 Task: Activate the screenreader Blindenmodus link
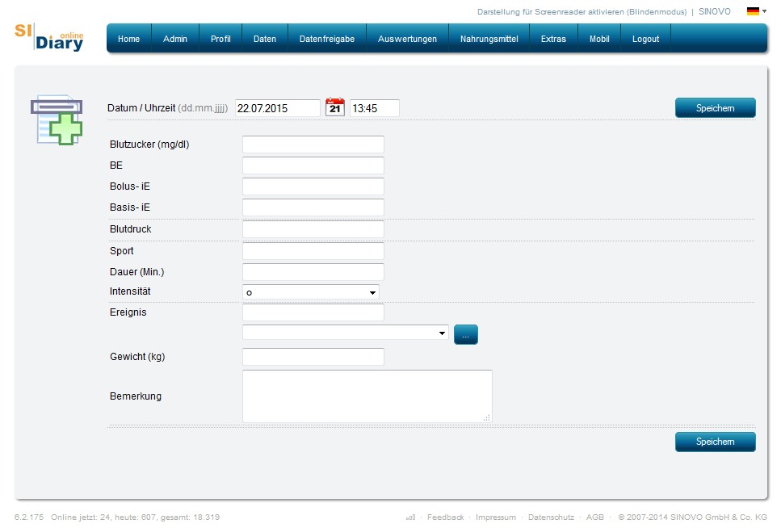[x=582, y=12]
